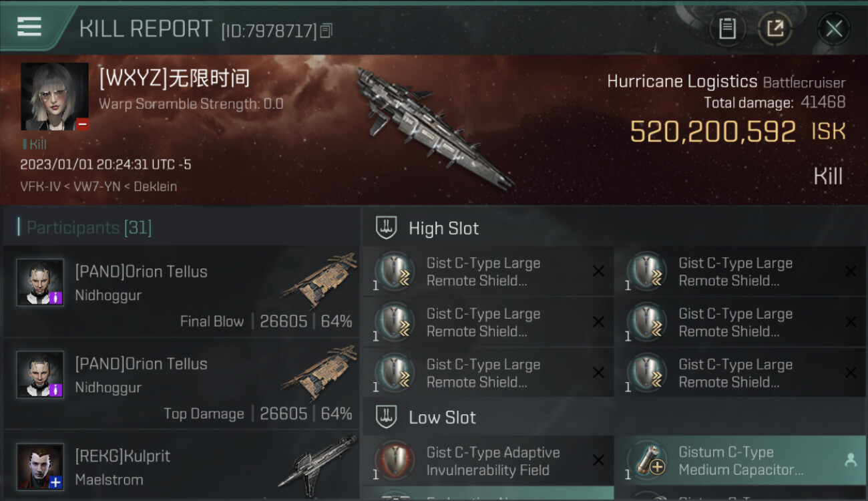Select the [WXYZ] victim pilot name
868x501 pixels.
174,78
